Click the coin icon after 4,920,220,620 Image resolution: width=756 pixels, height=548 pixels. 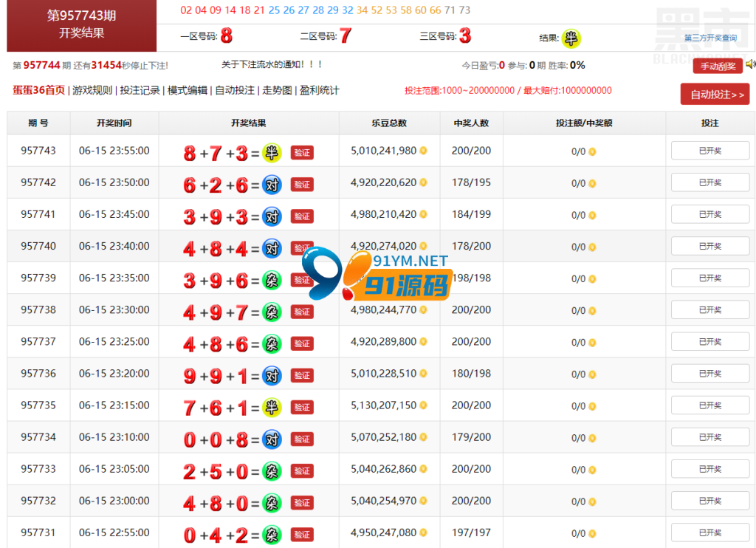(x=423, y=182)
